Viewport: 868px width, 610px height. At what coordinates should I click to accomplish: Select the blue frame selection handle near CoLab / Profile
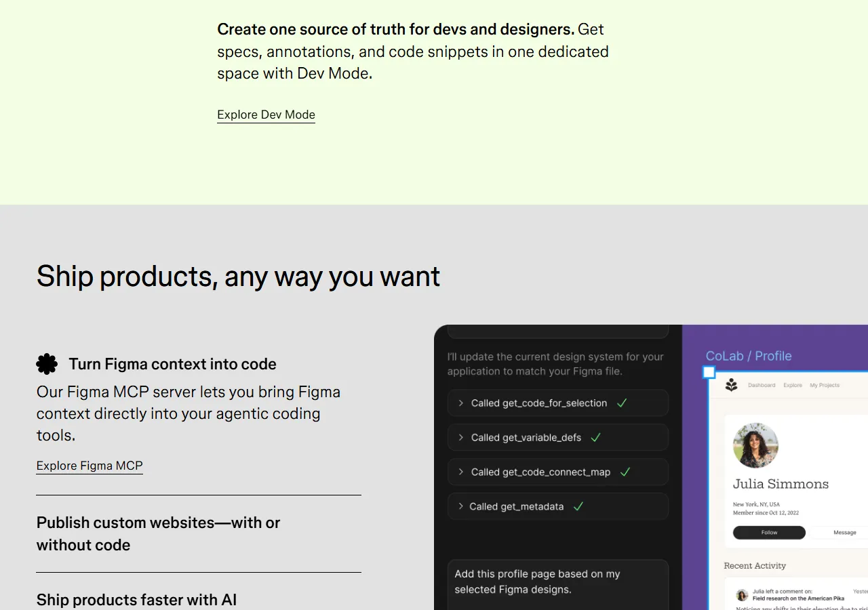(x=708, y=372)
